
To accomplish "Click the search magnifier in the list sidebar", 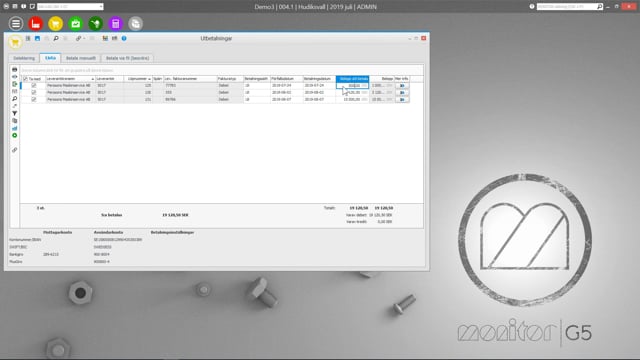I will tap(15, 99).
